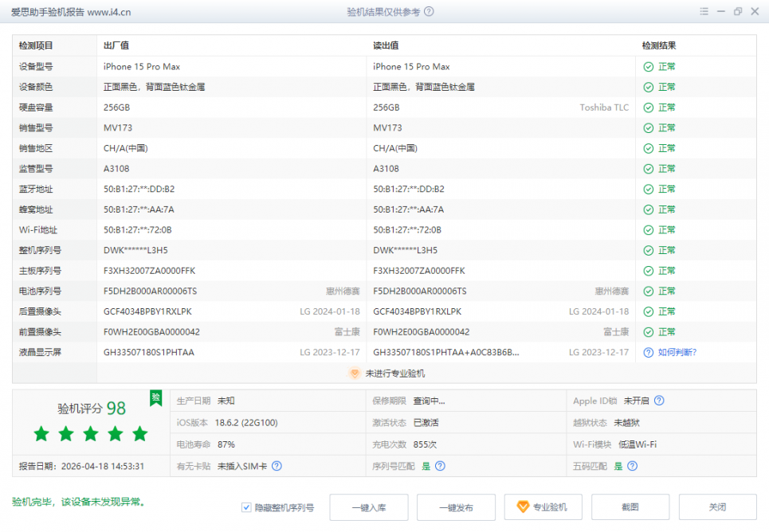Click the green 验 badge on score panel

click(156, 397)
